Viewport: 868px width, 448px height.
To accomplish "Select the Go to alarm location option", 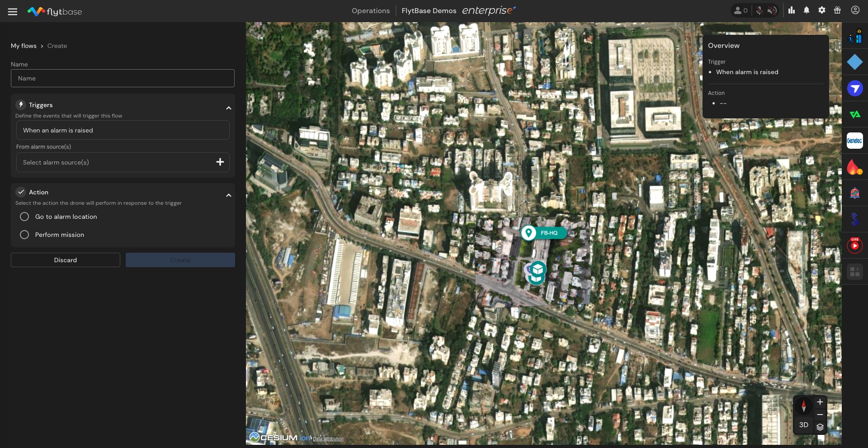I will click(25, 217).
